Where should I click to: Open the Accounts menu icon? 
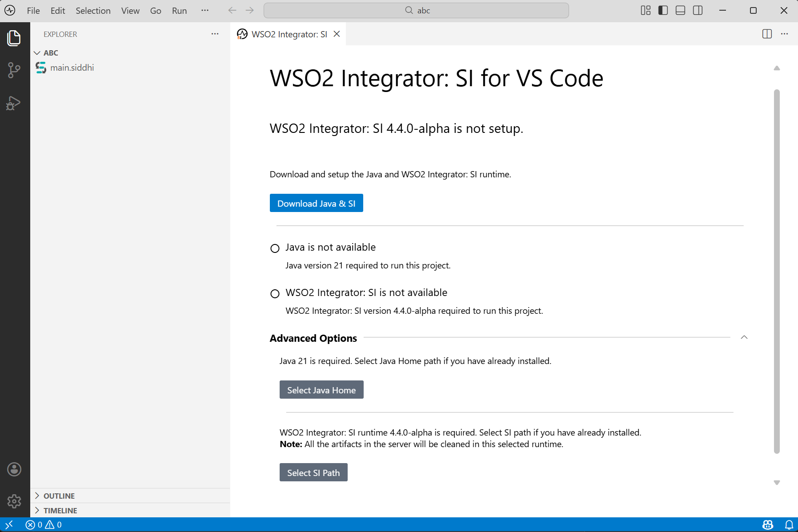click(14, 469)
